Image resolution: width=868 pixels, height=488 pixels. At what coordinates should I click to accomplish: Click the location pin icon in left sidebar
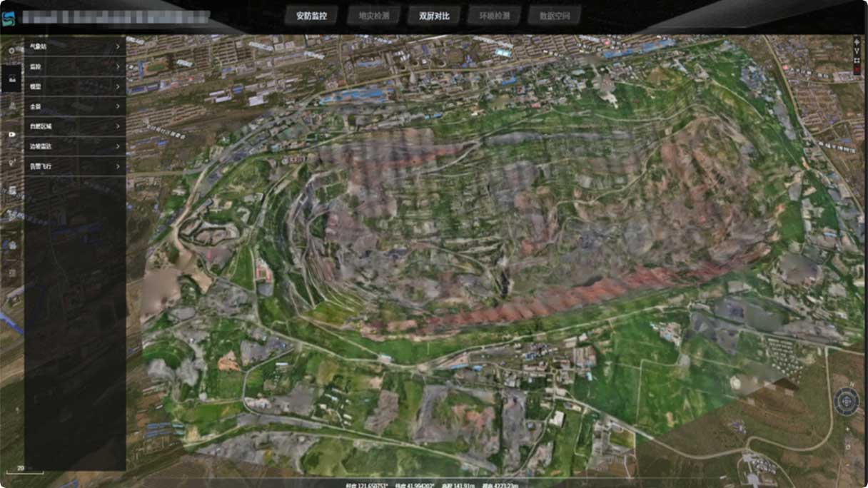[11, 163]
